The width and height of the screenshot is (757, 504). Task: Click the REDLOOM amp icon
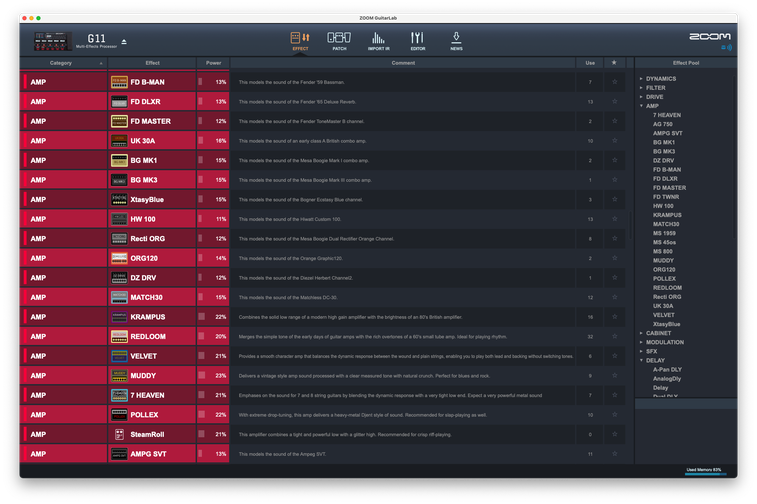coord(119,336)
